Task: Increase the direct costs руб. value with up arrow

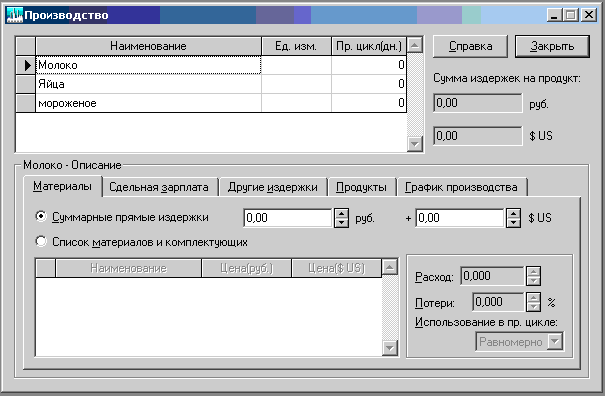Action: (341, 213)
